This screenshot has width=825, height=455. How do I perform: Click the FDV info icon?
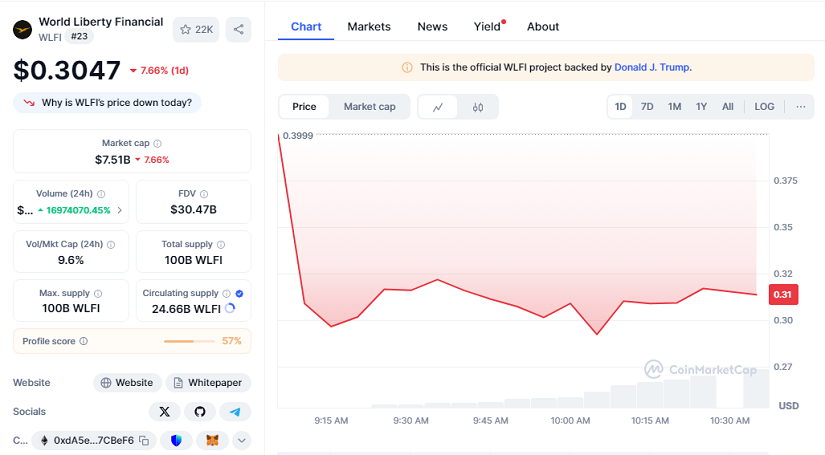pyautogui.click(x=204, y=194)
